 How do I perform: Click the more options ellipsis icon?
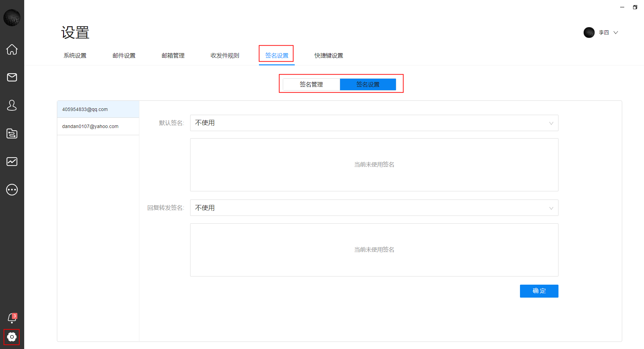click(12, 190)
